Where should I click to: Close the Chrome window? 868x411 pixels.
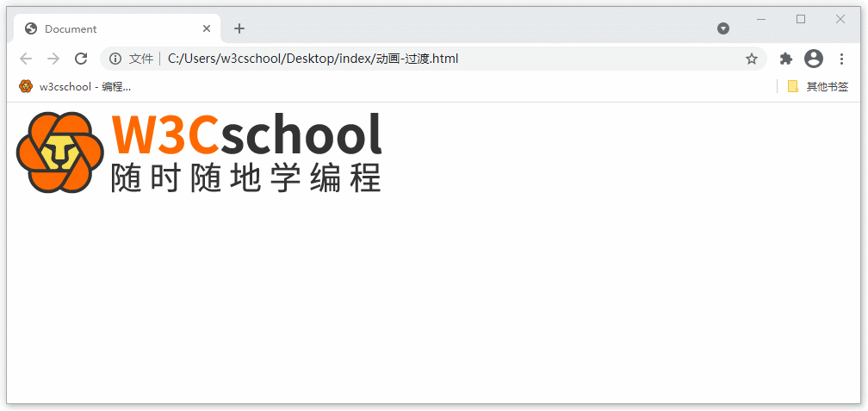click(840, 19)
